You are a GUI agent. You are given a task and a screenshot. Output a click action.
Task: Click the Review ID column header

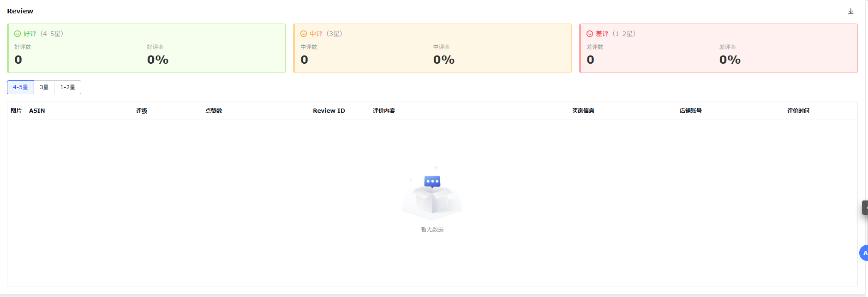click(x=329, y=111)
